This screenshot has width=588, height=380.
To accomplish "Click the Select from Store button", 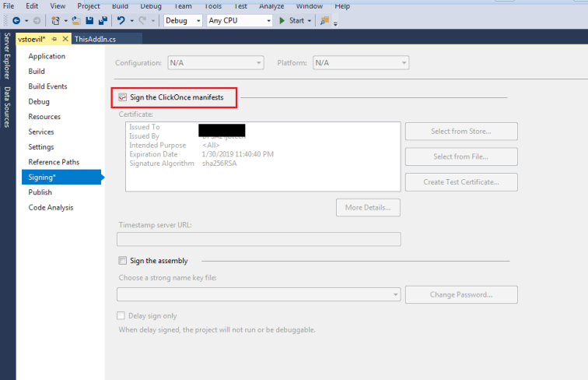I will pos(461,132).
